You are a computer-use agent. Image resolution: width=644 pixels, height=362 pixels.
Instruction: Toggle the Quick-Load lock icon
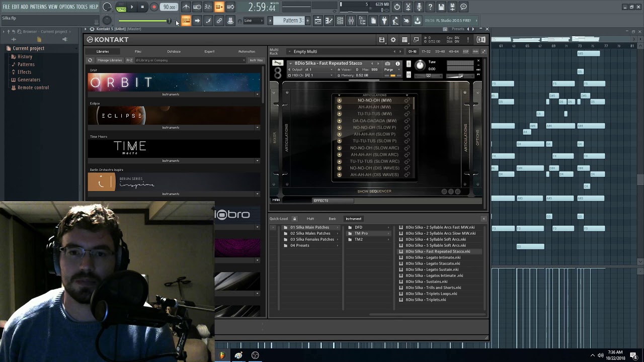(295, 219)
